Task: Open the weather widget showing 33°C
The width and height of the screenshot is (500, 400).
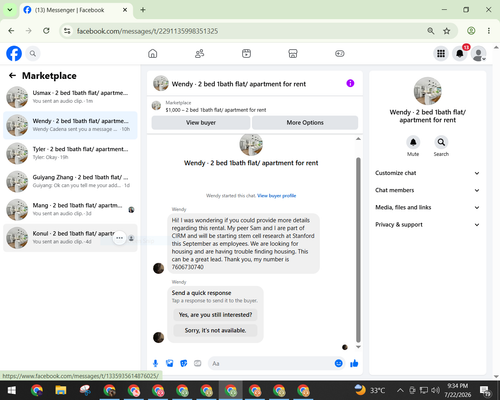Action: (370, 390)
